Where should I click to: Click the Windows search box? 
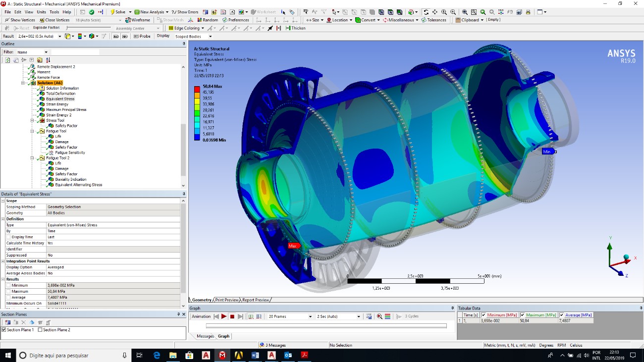pyautogui.click(x=74, y=355)
